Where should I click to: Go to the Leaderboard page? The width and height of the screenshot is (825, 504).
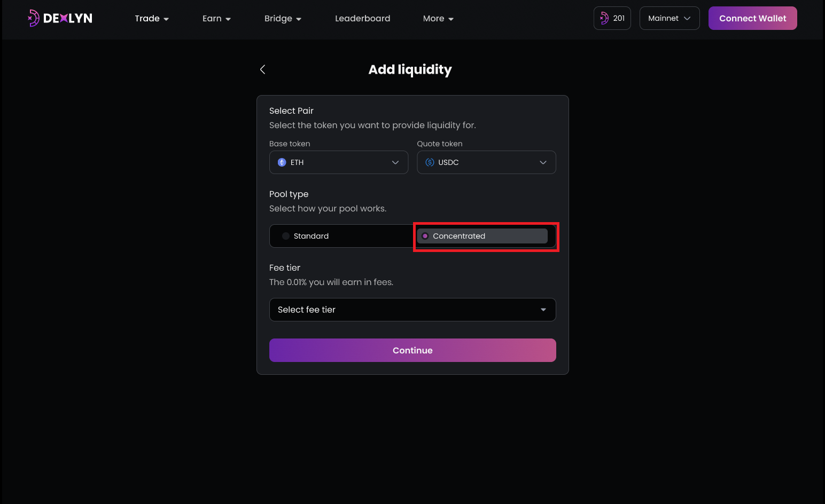click(362, 19)
